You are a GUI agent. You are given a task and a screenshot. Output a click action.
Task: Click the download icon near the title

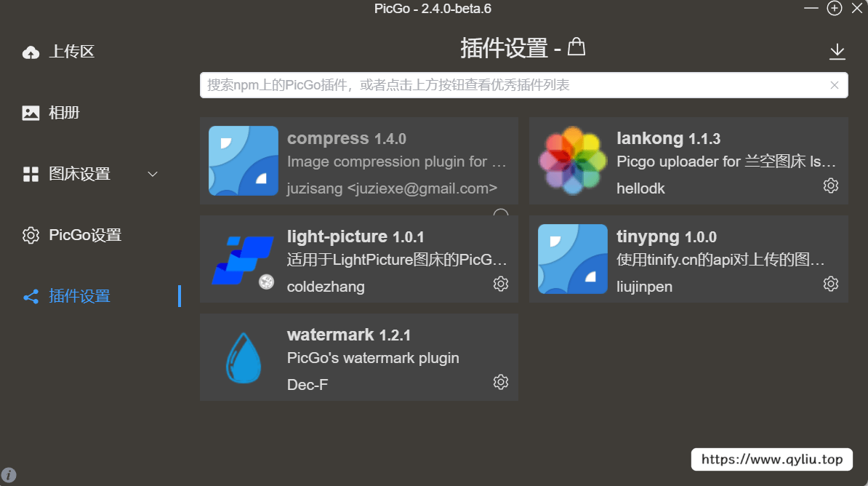837,52
